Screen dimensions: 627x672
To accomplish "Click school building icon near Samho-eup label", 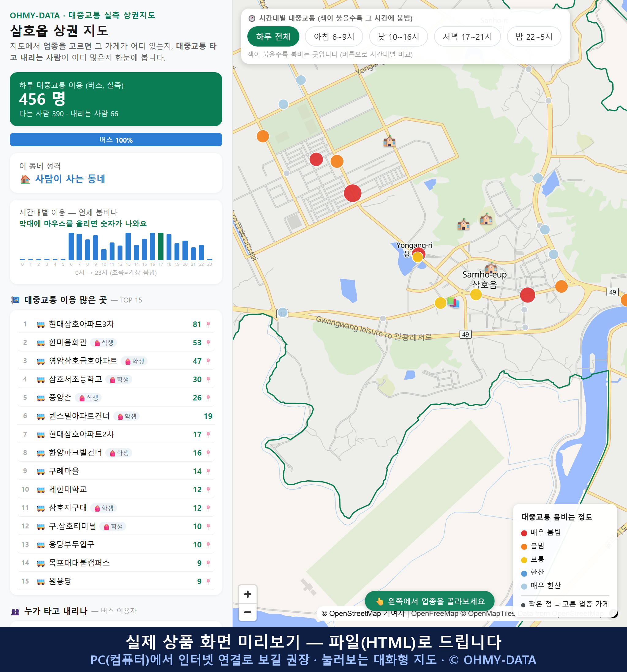I will coord(490,268).
